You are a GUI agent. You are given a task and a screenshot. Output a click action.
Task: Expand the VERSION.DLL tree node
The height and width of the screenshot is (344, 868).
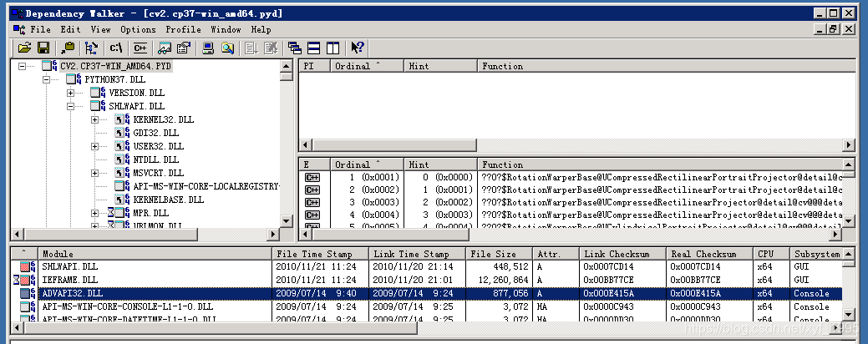click(x=71, y=93)
